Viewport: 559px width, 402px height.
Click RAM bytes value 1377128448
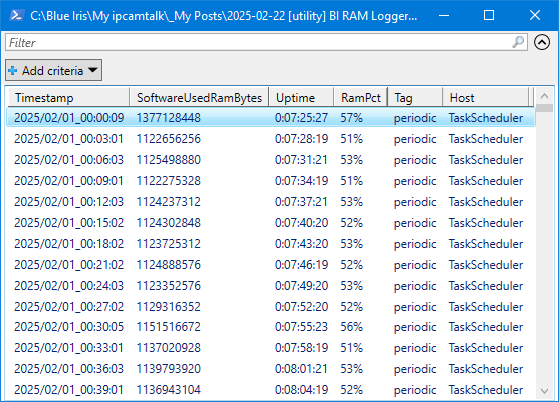click(x=169, y=118)
